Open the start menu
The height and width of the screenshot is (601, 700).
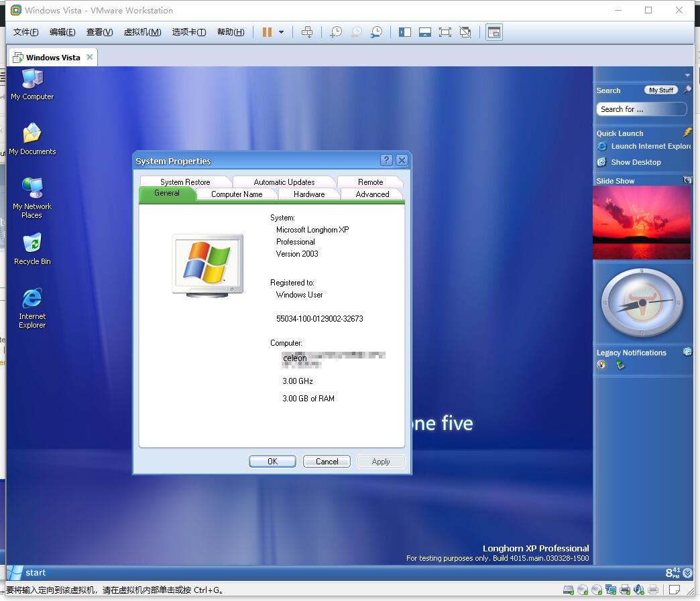pos(27,573)
